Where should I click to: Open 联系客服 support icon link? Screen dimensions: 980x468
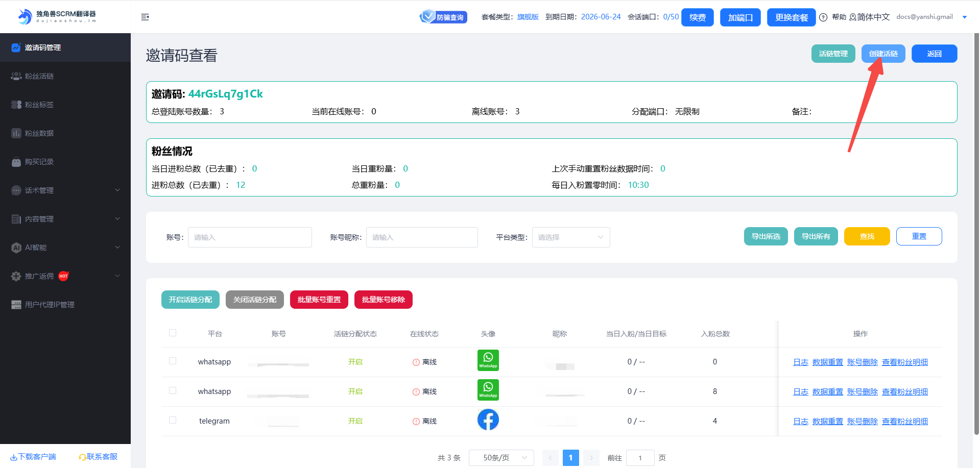point(98,457)
